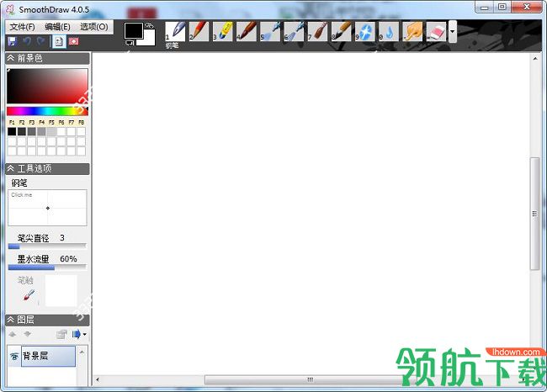Collapse the 图层 panel
The image size is (547, 392).
coord(10,320)
